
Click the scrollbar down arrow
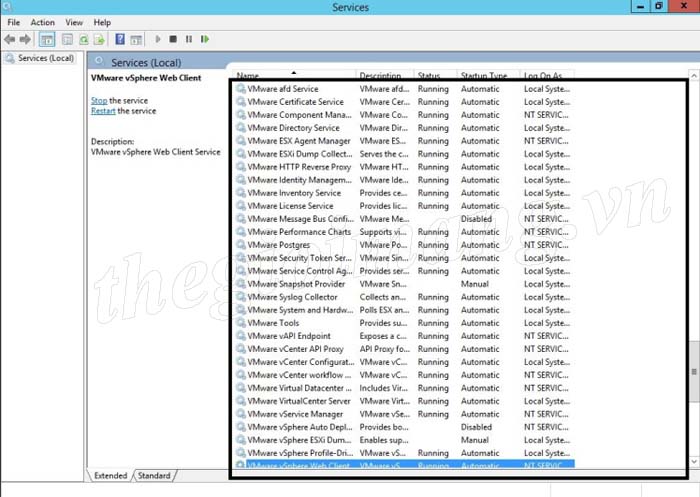click(x=694, y=461)
